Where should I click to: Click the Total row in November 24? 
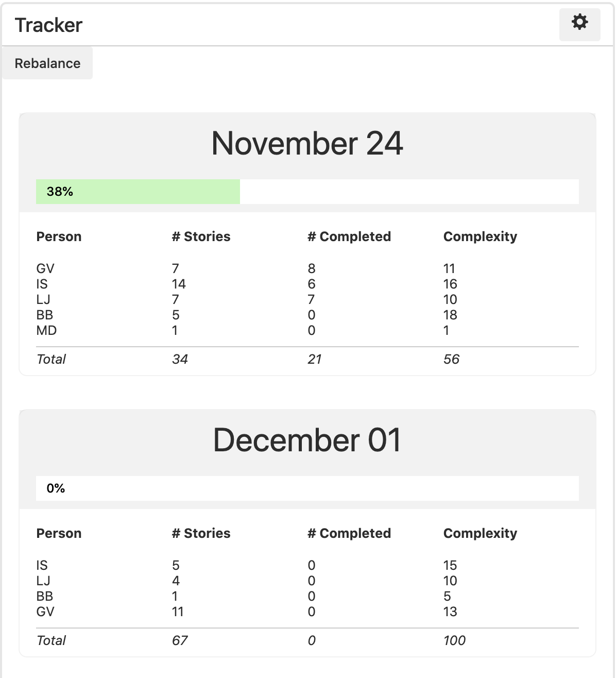[51, 359]
